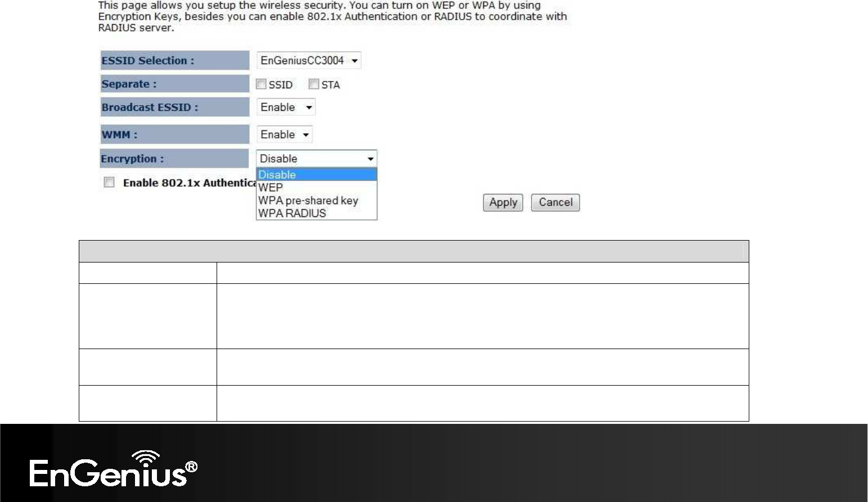Click the WMM label
This screenshot has width=868, height=502.
pos(119,135)
